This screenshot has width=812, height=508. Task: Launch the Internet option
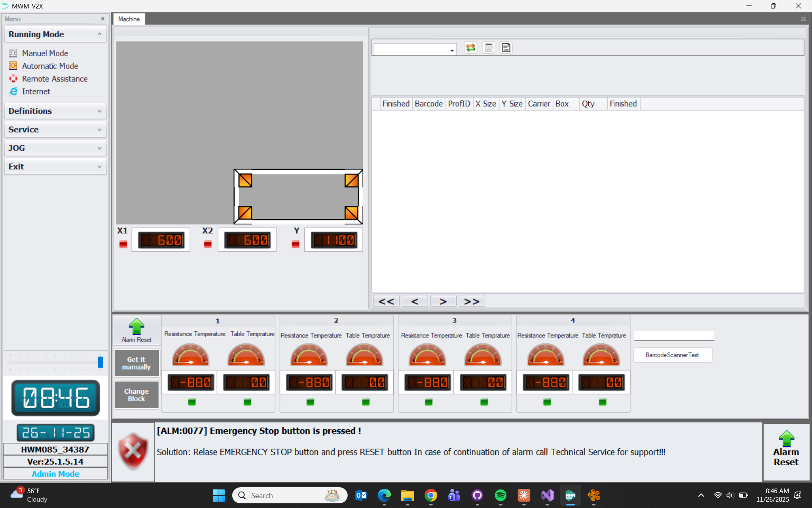pyautogui.click(x=36, y=91)
